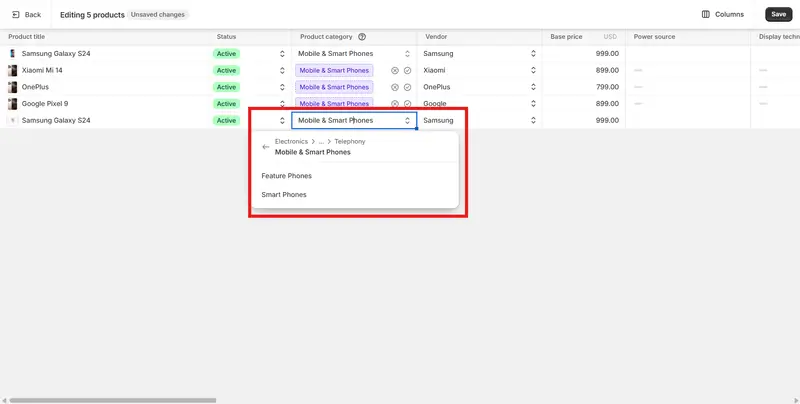Click the Editing 5 products title
Viewport: 800px width, 404px height.
tap(92, 15)
